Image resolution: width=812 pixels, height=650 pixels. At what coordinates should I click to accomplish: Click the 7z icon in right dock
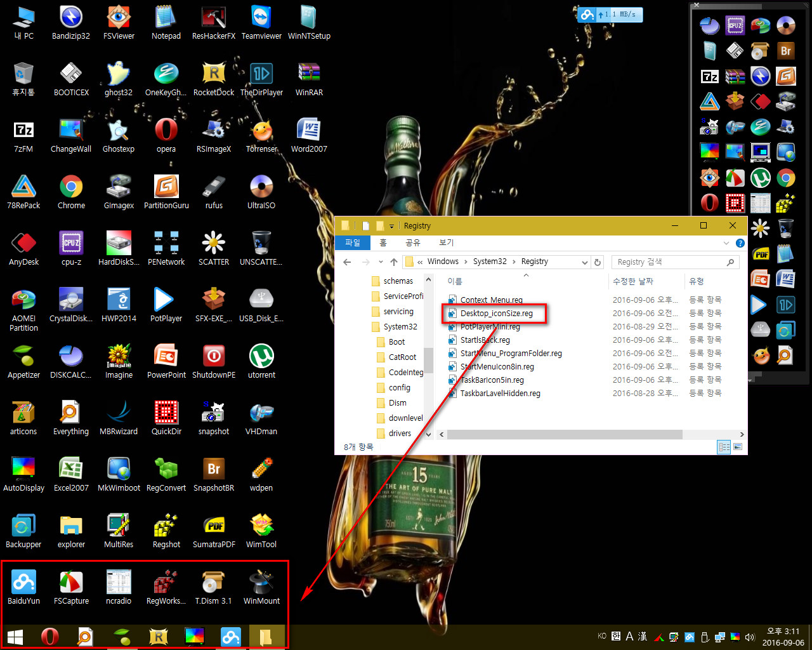(x=710, y=76)
